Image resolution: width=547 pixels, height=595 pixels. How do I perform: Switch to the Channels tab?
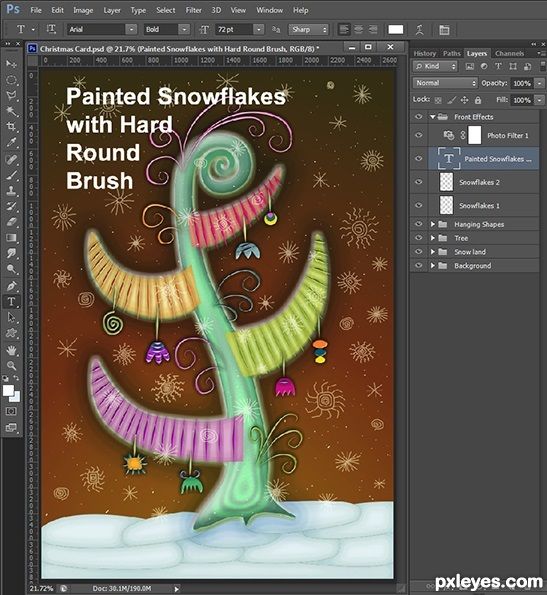click(x=509, y=54)
